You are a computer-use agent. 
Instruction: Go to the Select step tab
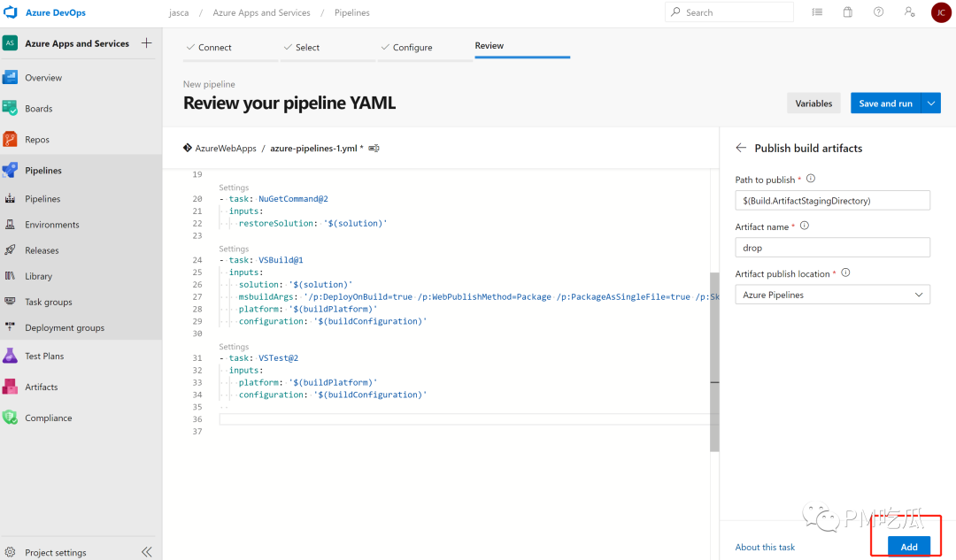[328, 48]
